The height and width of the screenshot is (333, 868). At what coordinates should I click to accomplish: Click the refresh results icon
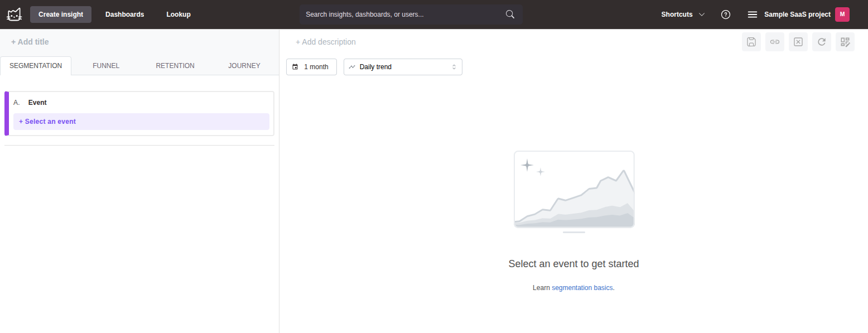pyautogui.click(x=822, y=42)
